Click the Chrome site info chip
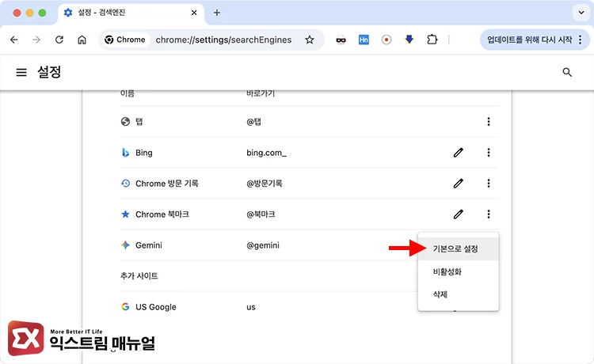 click(x=125, y=40)
